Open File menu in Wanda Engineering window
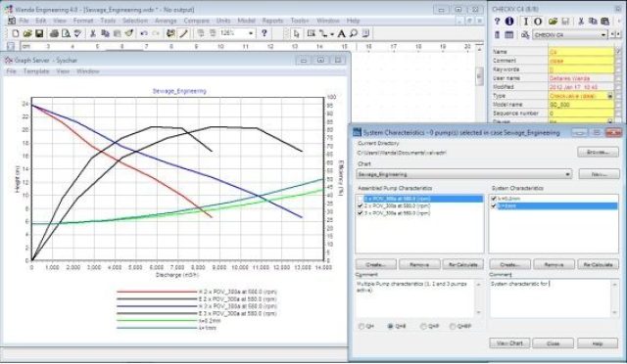The height and width of the screenshot is (364, 627). [x=24, y=21]
